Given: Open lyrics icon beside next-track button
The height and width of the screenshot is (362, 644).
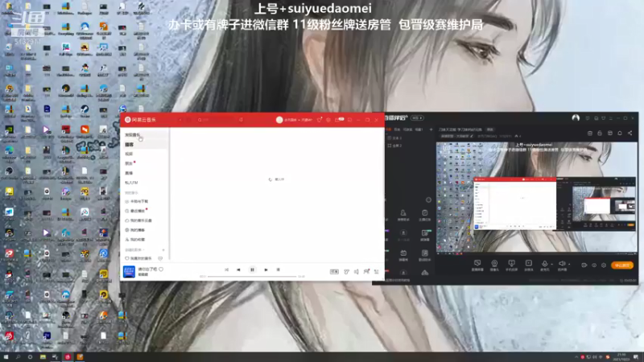Looking at the screenshot, I should 278,269.
